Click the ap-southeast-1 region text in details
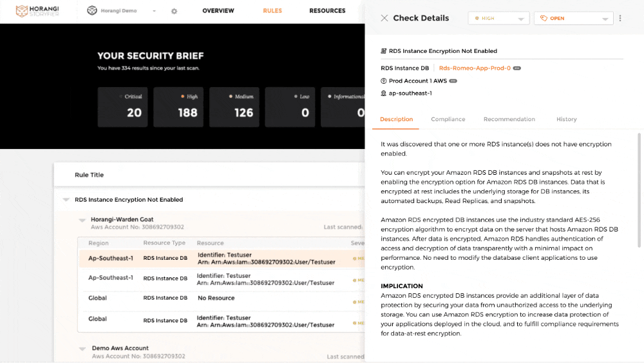This screenshot has width=644, height=363. click(410, 93)
